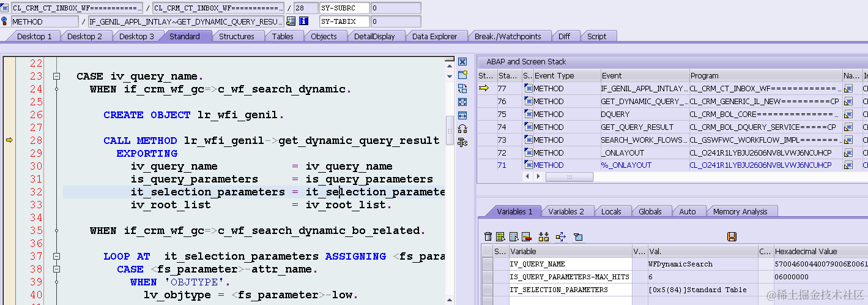Collapse CASE block at line 38
Screen dimensions: 868x305
(56, 269)
